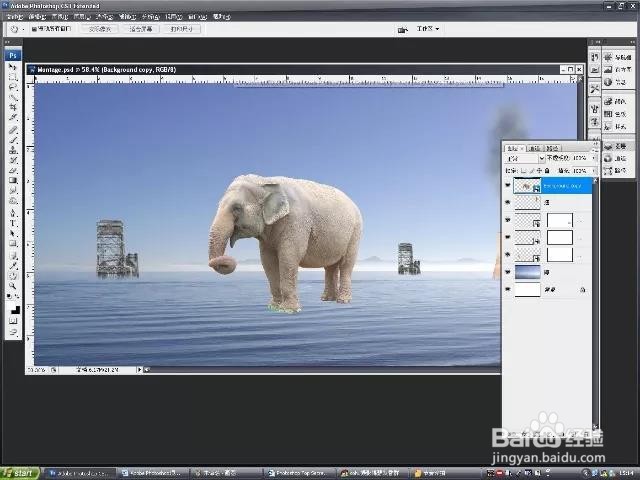Select the History Brush tool
The height and width of the screenshot is (480, 640).
click(x=13, y=160)
